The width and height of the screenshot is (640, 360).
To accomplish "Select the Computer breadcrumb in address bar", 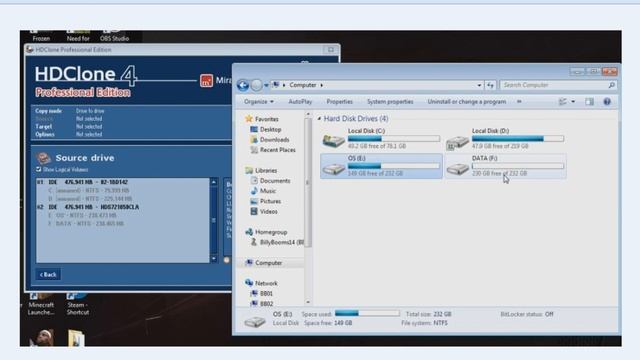I will click(303, 85).
